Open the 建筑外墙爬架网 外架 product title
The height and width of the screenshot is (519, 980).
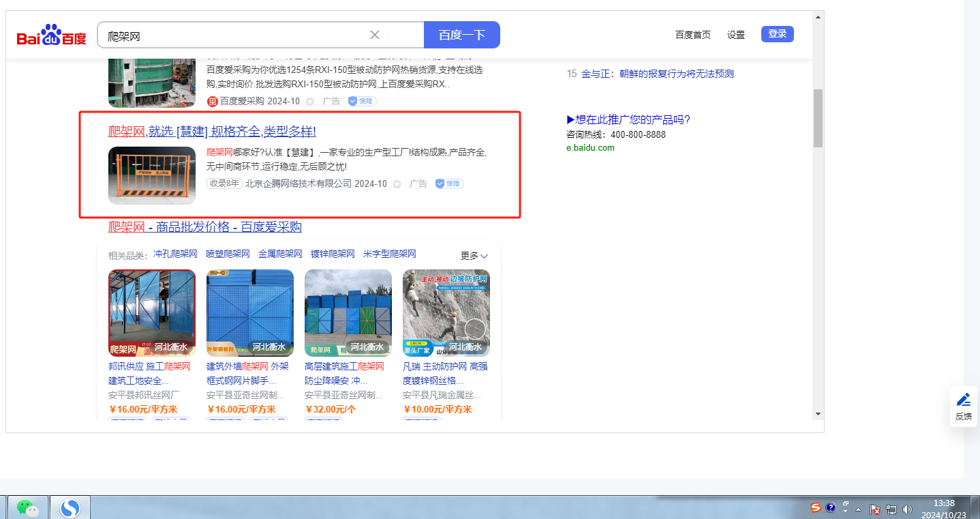point(247,374)
